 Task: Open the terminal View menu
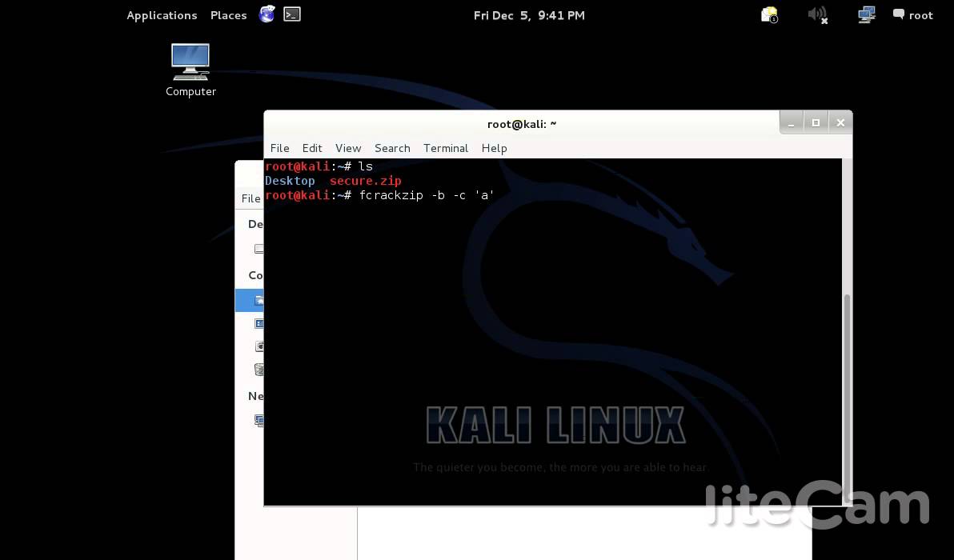click(348, 148)
